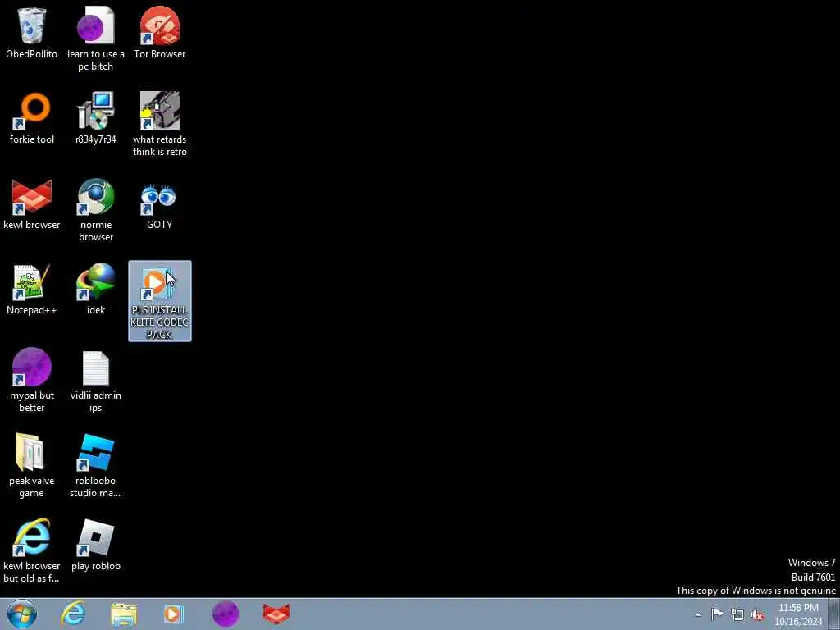Launch Internet Explorer from the taskbar
The height and width of the screenshot is (630, 840).
coord(73,614)
